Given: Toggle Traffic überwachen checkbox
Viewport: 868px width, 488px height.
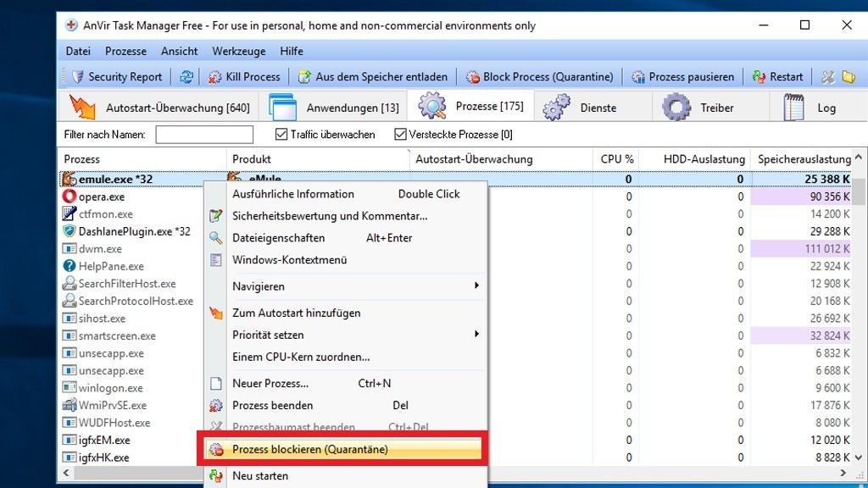Looking at the screenshot, I should (x=281, y=135).
